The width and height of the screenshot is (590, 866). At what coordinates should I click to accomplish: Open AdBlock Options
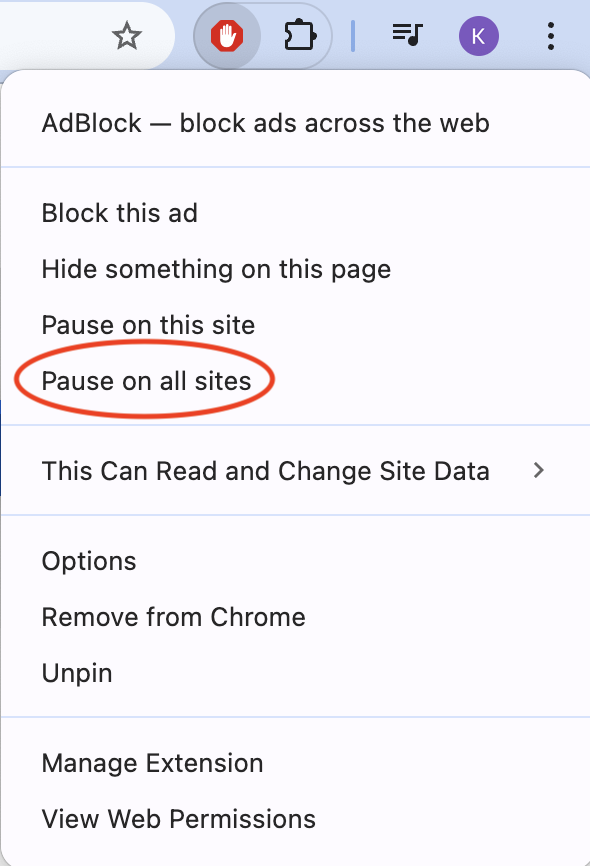click(89, 561)
